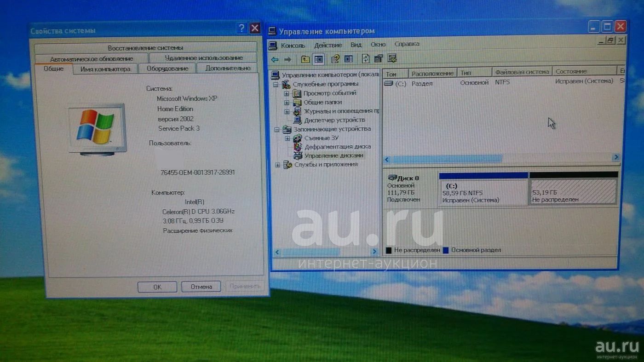Expand the Службы и приложения node

277,165
